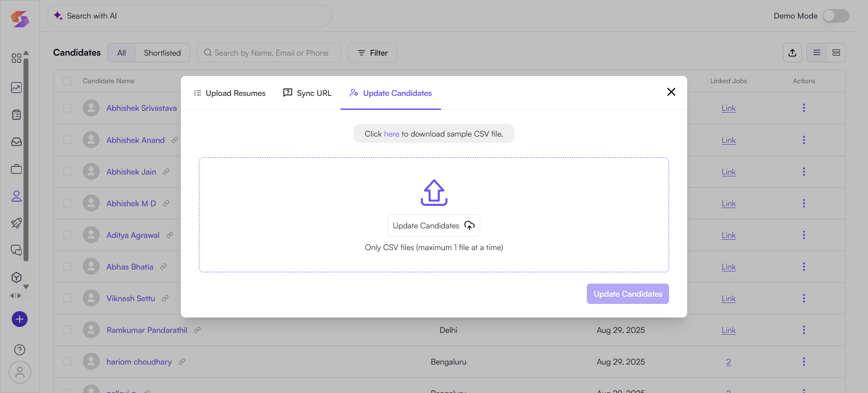Click the Search with AI field

tap(189, 16)
